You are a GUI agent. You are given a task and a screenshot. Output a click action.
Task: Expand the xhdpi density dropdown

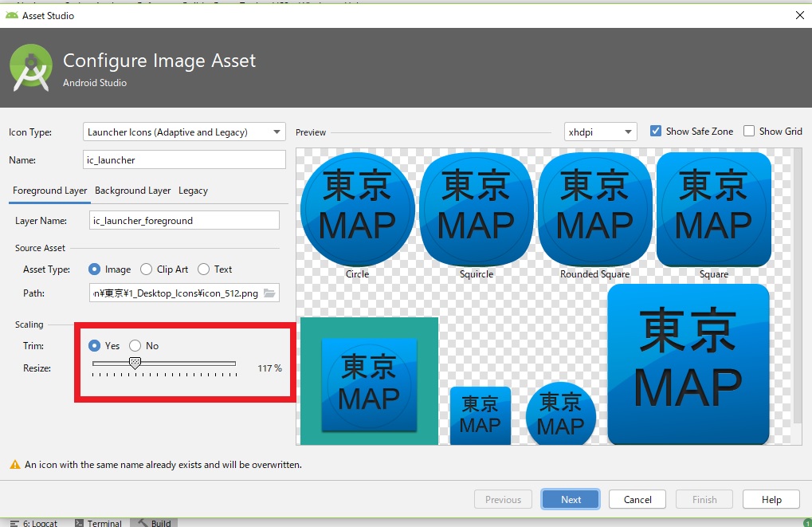pyautogui.click(x=600, y=132)
